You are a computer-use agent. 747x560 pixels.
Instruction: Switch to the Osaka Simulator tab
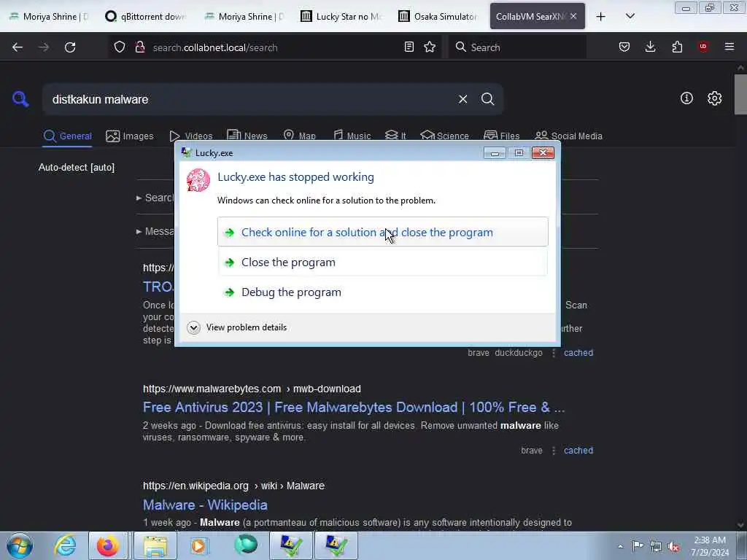coord(438,17)
